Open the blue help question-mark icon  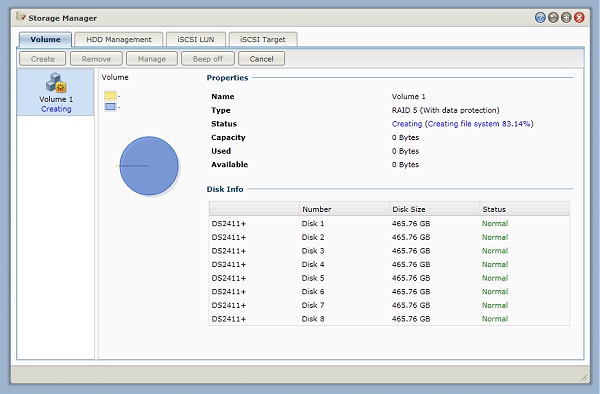[540, 18]
